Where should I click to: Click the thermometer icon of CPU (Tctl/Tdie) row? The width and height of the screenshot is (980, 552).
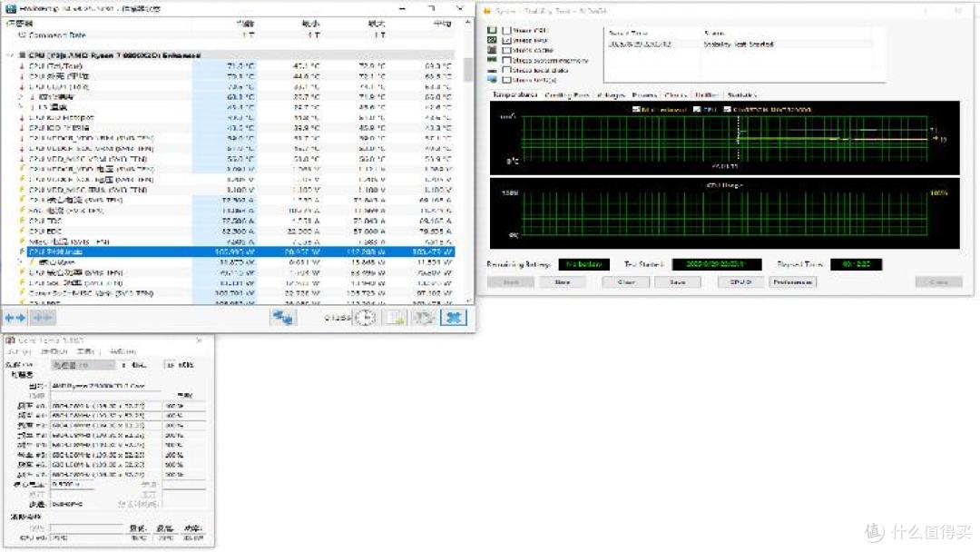(x=22, y=65)
